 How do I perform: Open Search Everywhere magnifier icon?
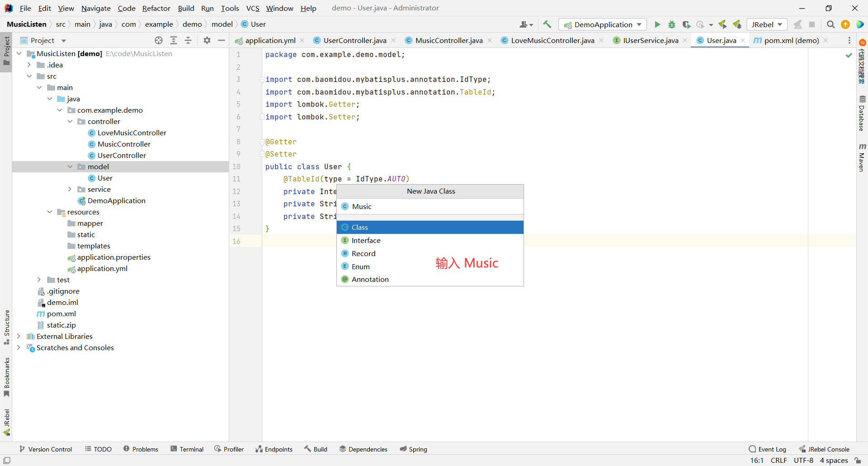click(x=830, y=24)
